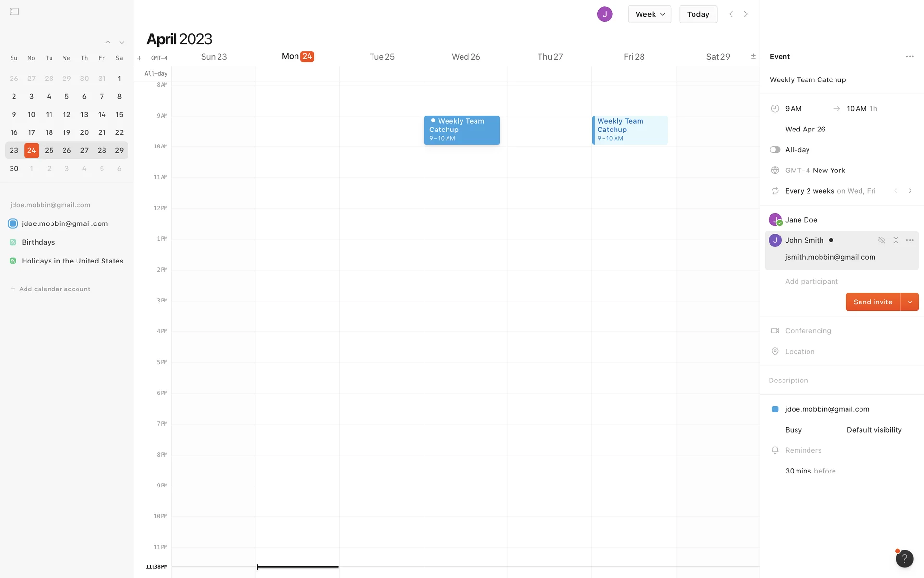
Task: Click event calendar color swatch
Action: [x=775, y=409]
